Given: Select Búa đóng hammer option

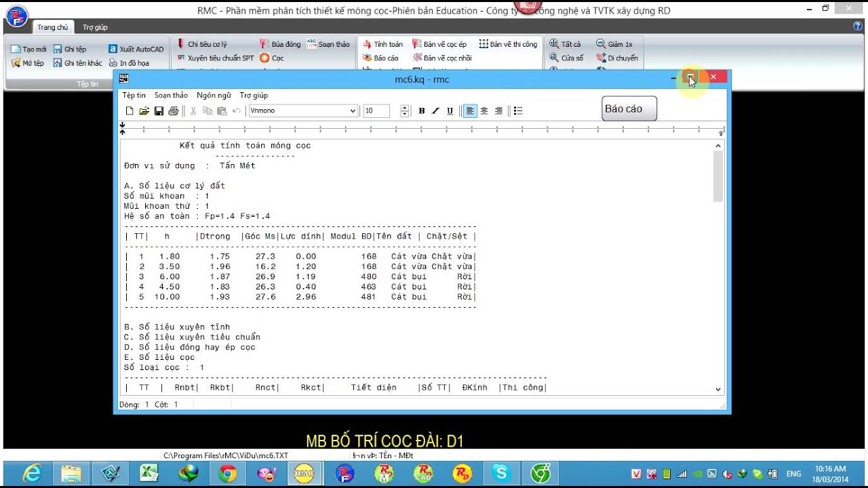Looking at the screenshot, I should 280,44.
